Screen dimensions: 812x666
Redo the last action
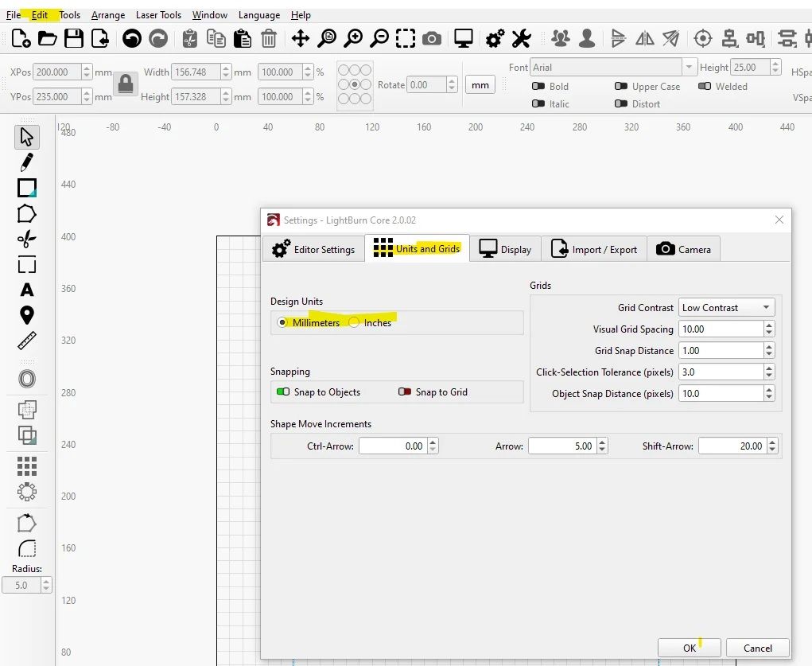pyautogui.click(x=158, y=38)
